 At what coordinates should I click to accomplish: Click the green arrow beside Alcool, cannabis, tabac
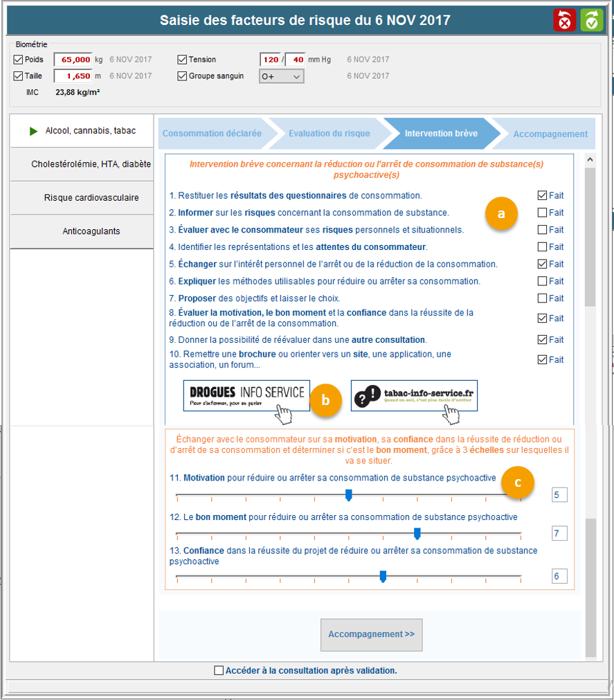[33, 131]
